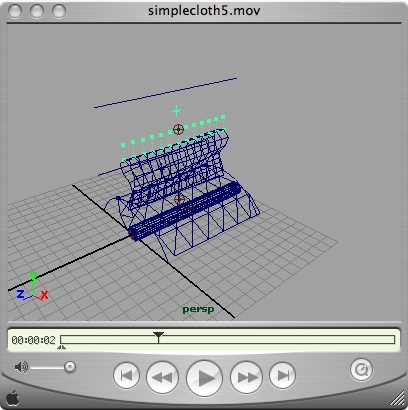Close the simplecloth5.mov window
Viewport: 408px width, 410px height.
[x=15, y=11]
